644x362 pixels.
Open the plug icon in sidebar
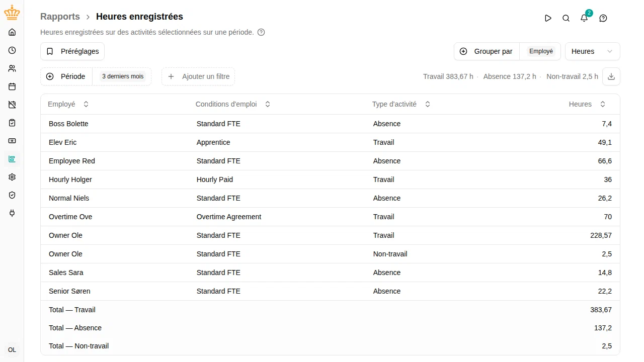(x=12, y=213)
